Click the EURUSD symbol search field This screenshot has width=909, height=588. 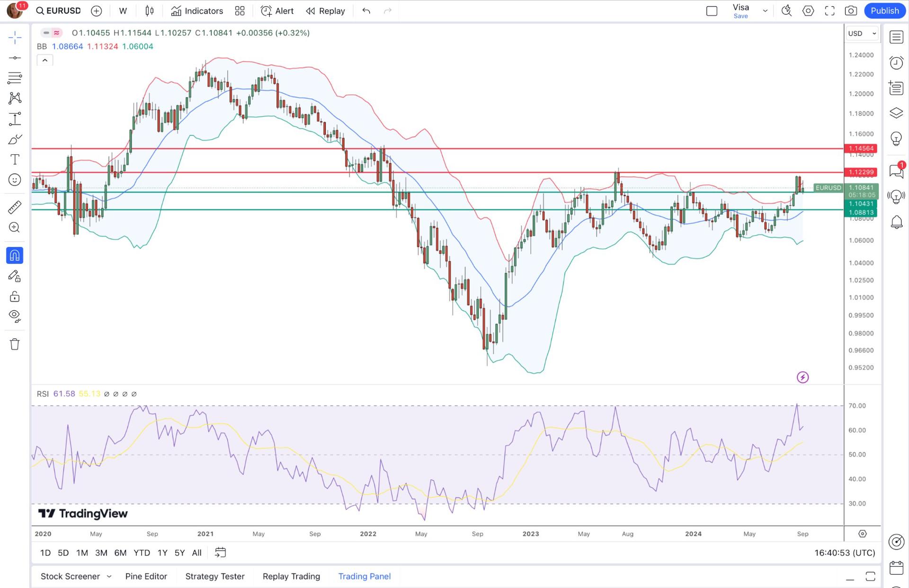(x=58, y=10)
